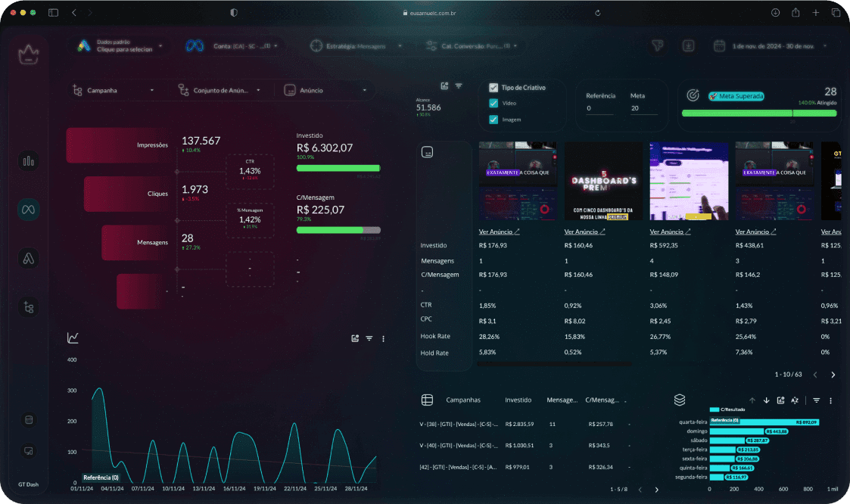Select campaign row V-[38] with R$ 2.835,59
Viewport: 850px width, 504px height.
[x=525, y=424]
